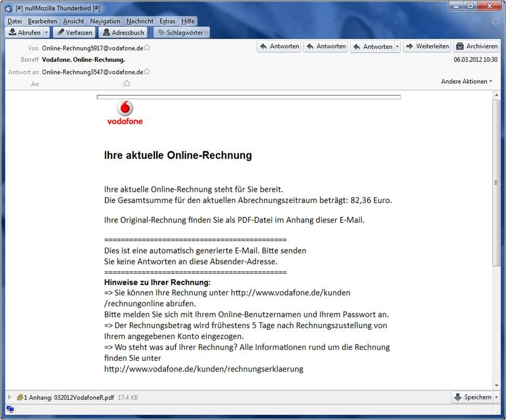Expand the Andere Aktionen dropdown
The height and width of the screenshot is (420, 506).
click(467, 81)
